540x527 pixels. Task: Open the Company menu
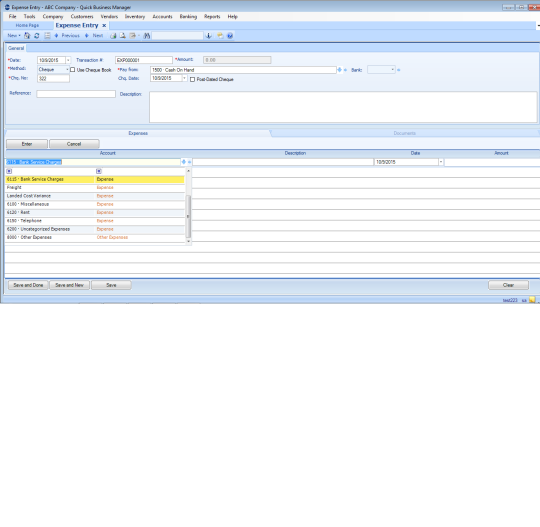[53, 17]
